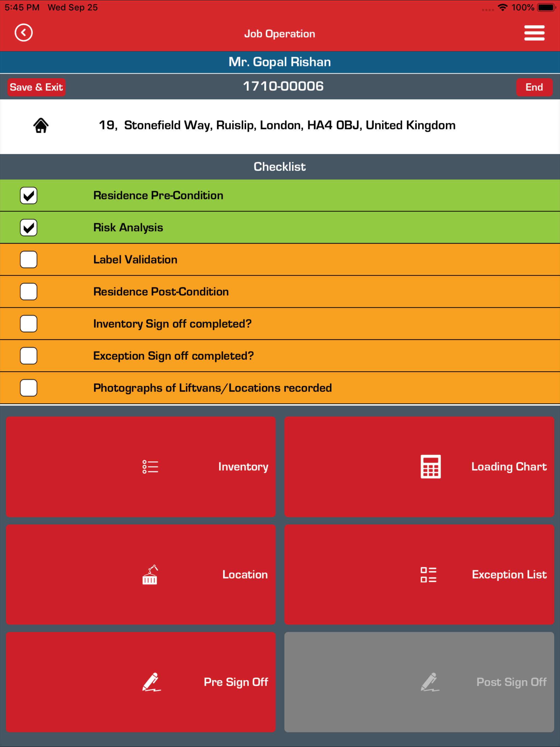This screenshot has height=747, width=560.
Task: Click the End button
Action: [534, 87]
